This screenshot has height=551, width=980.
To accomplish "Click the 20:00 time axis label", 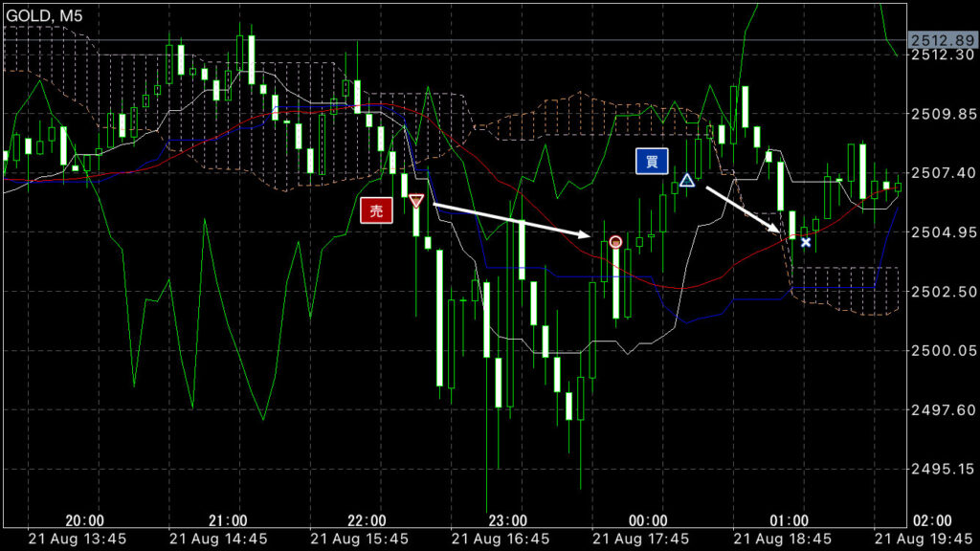I will click(85, 519).
